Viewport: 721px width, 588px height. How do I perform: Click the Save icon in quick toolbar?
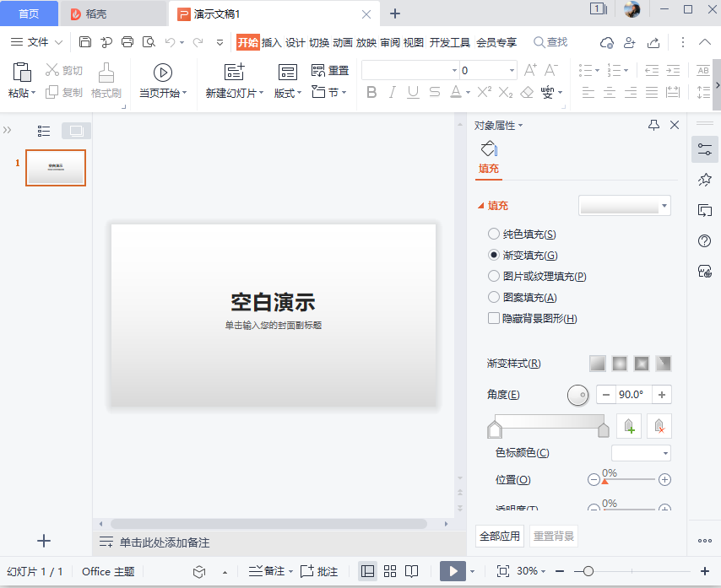(x=85, y=42)
